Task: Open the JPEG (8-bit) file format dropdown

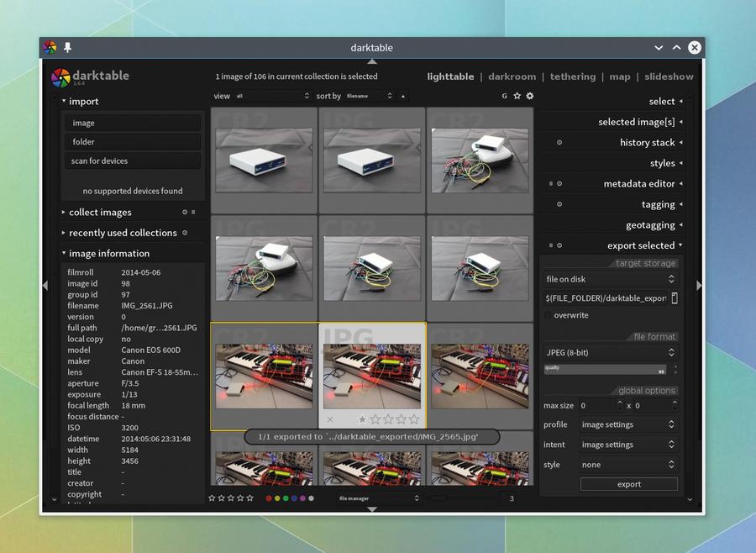Action: [611, 352]
